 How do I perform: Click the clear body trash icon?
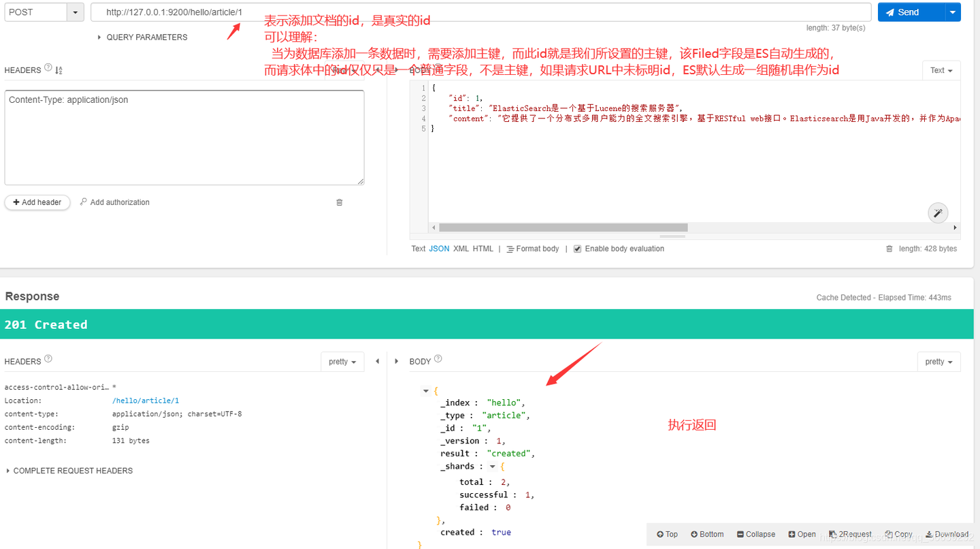pyautogui.click(x=889, y=249)
